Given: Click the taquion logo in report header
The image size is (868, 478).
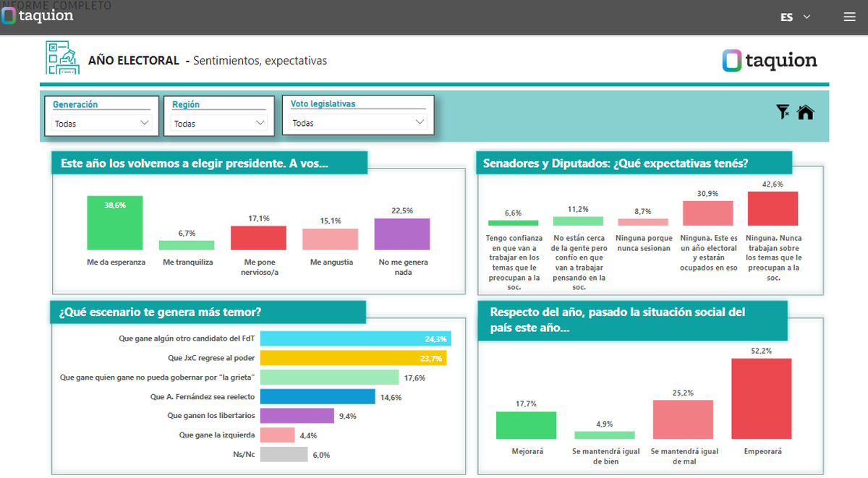Looking at the screenshot, I should click(769, 61).
